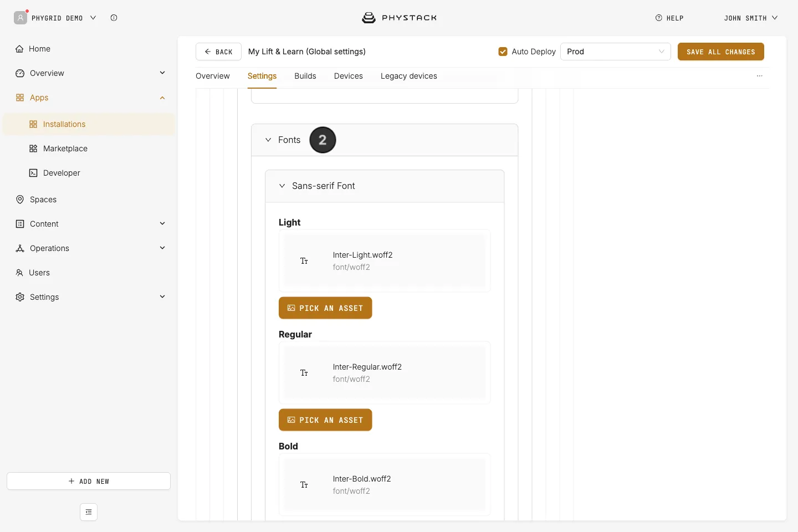Switch to the Builds tab

(x=305, y=76)
